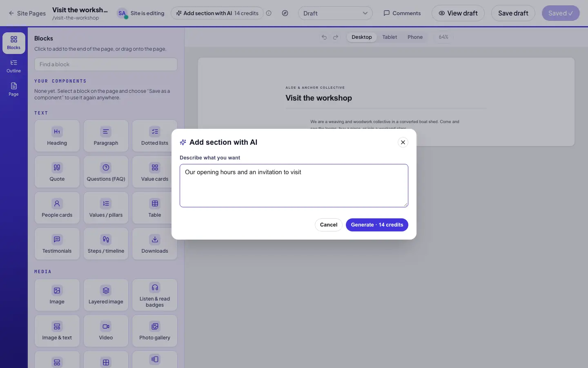The height and width of the screenshot is (368, 588).
Task: Cancel the AI section dialog
Action: pyautogui.click(x=329, y=225)
